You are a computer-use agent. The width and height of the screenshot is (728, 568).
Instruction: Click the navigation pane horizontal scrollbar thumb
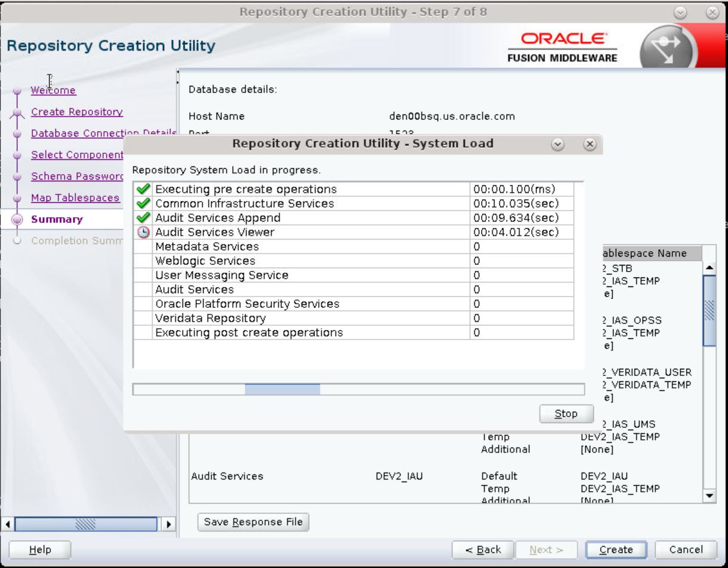[86, 524]
